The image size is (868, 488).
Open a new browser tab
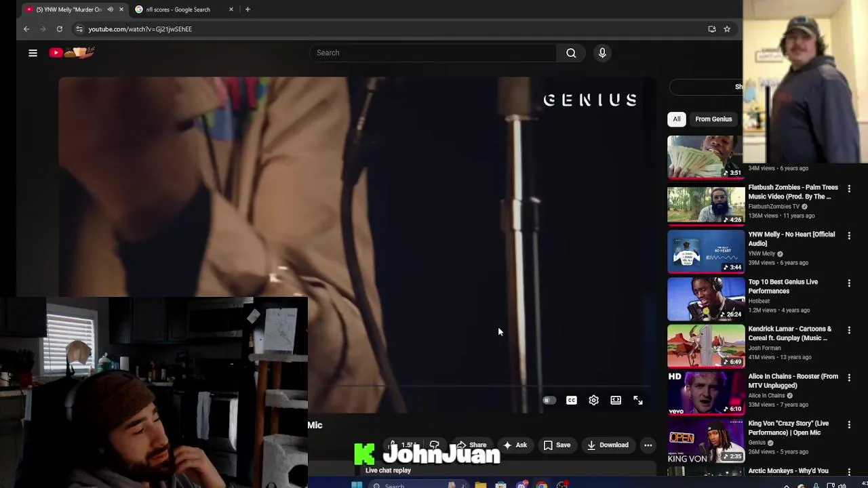[248, 9]
